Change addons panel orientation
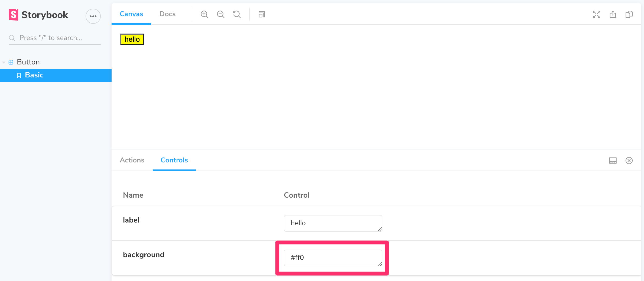The width and height of the screenshot is (644, 281). (613, 161)
